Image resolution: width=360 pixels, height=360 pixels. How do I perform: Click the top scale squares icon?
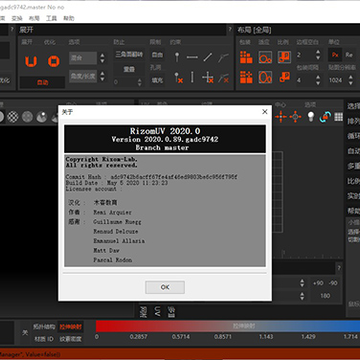tap(284, 57)
